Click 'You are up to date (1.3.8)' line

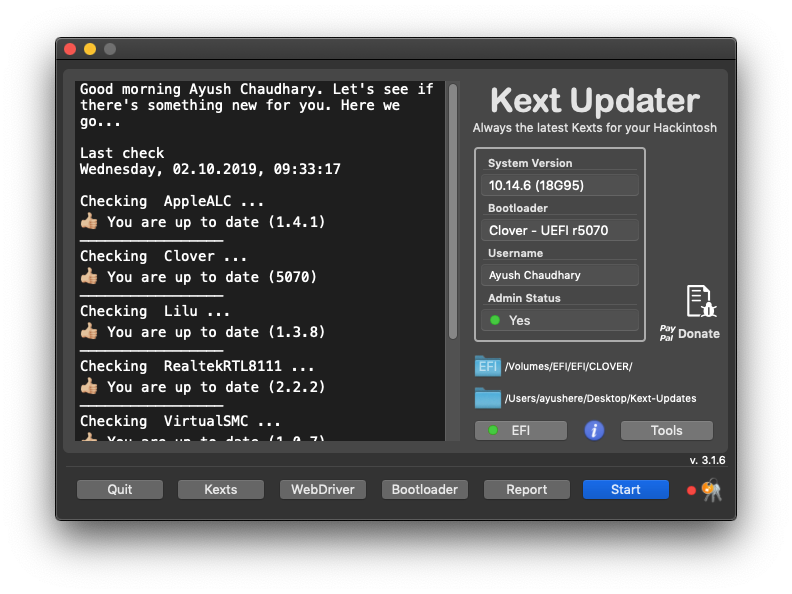coord(203,332)
